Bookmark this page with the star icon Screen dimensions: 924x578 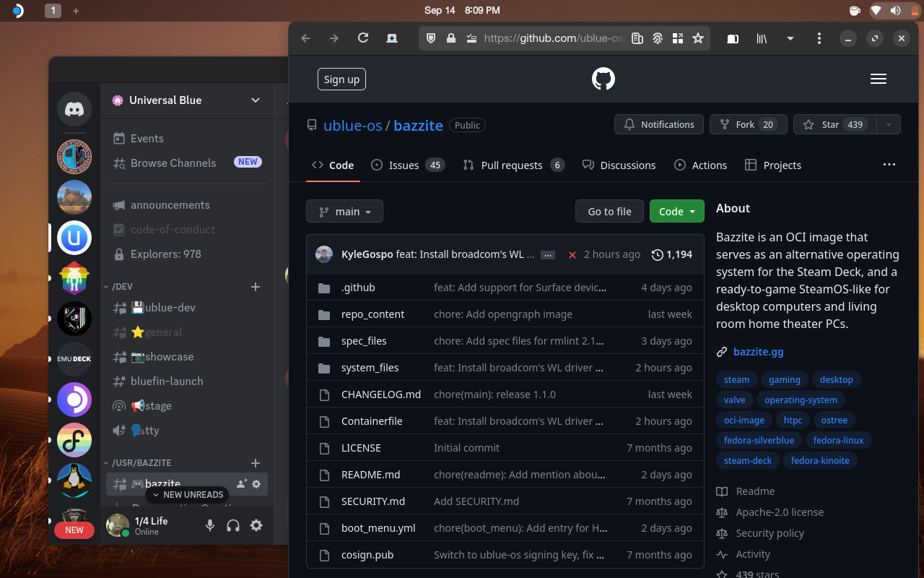click(697, 38)
